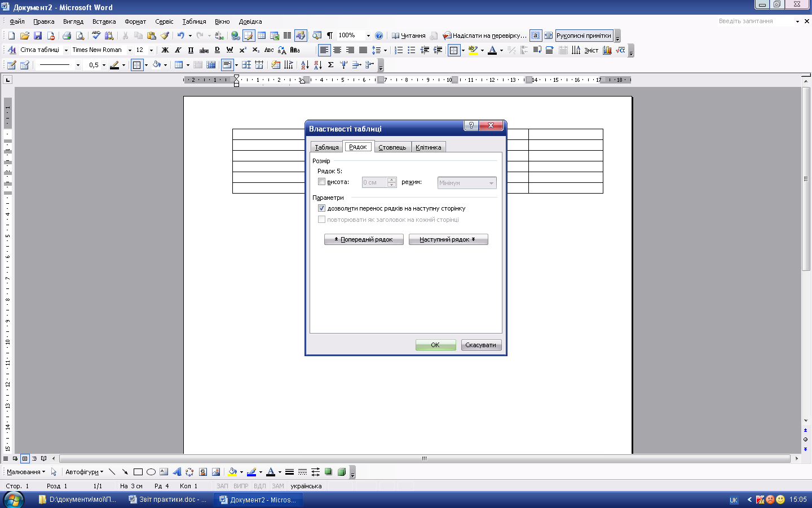Select the Rectangle drawing tool

pos(138,472)
